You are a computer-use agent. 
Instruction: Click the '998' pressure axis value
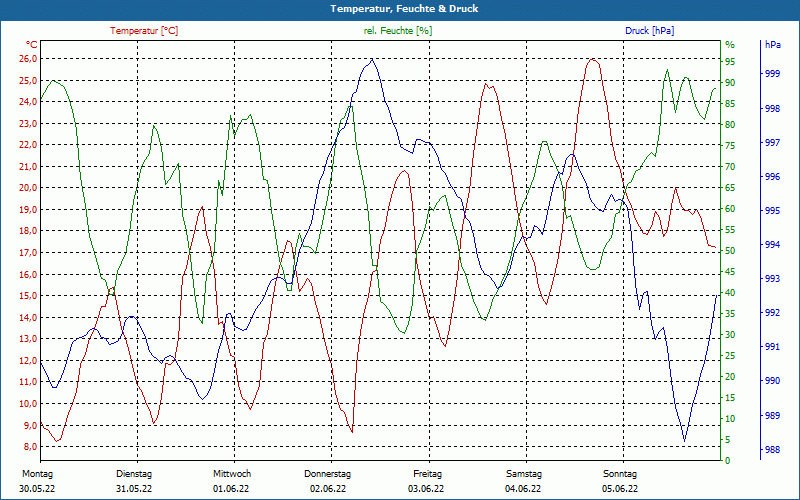click(x=772, y=108)
